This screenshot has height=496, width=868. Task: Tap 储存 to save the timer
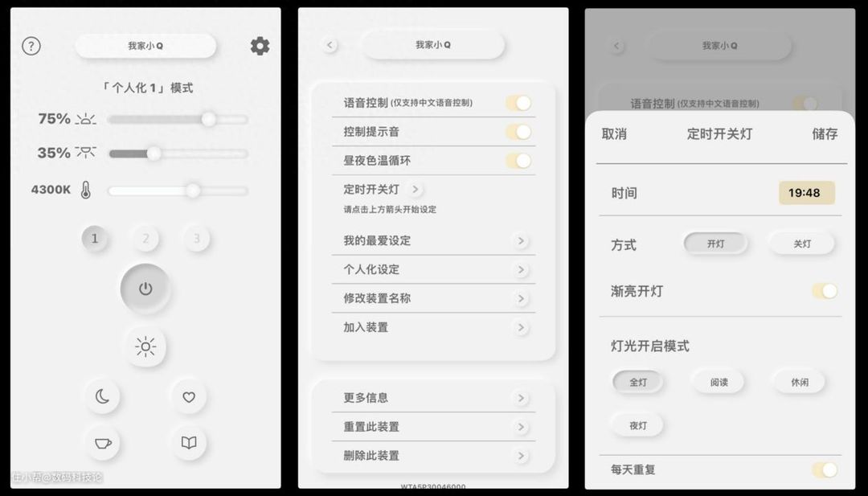(x=825, y=134)
